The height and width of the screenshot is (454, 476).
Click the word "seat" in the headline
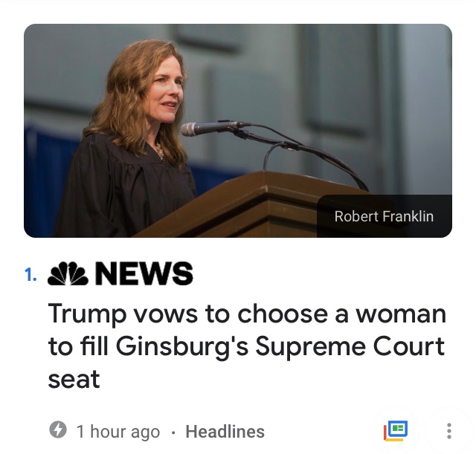(x=74, y=379)
